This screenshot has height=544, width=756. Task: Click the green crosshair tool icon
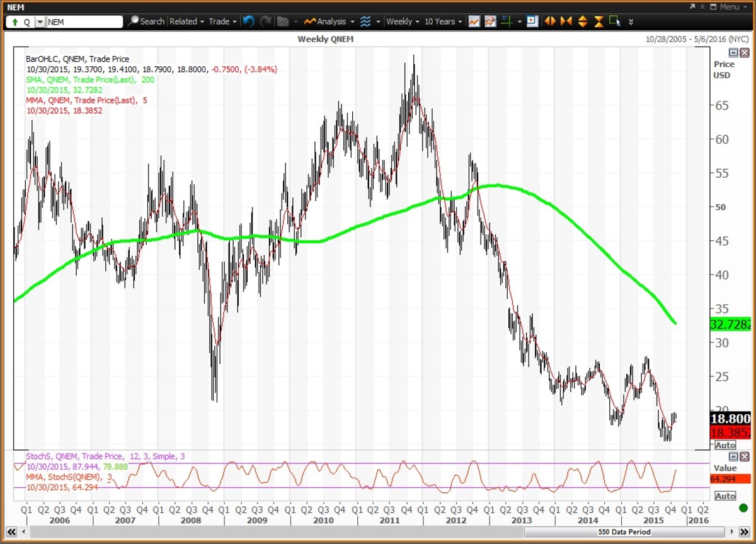(507, 21)
